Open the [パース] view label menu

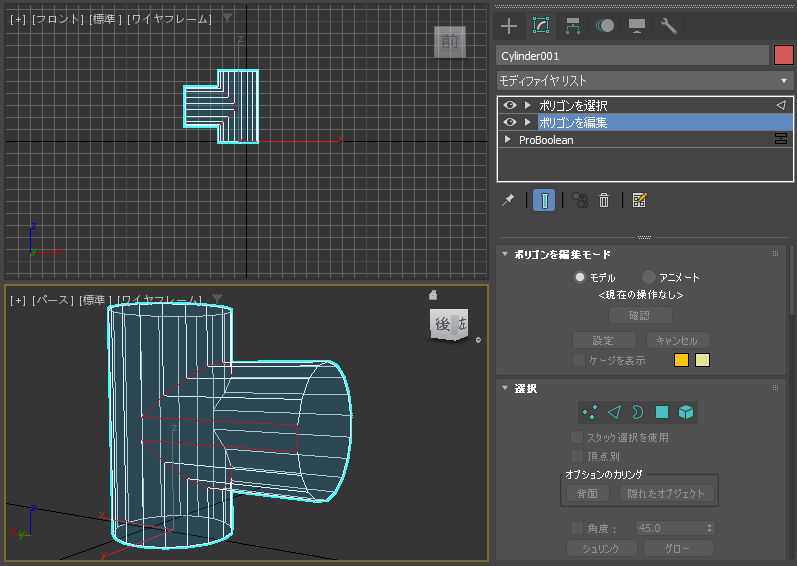pos(52,300)
